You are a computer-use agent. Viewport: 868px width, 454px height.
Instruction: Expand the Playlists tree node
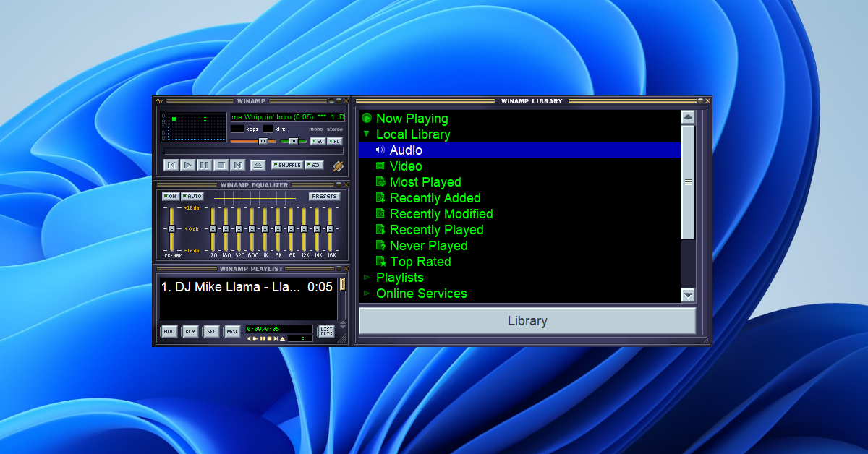(367, 278)
